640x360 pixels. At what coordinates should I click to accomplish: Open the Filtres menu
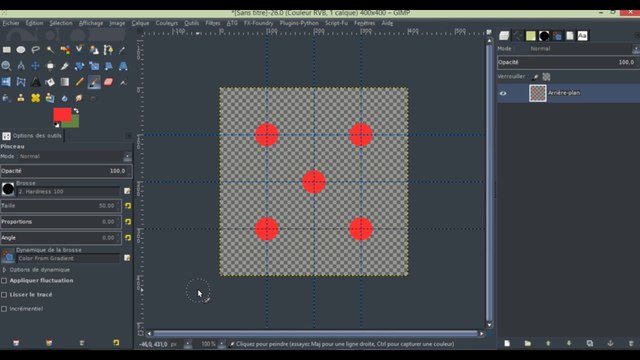click(x=213, y=23)
